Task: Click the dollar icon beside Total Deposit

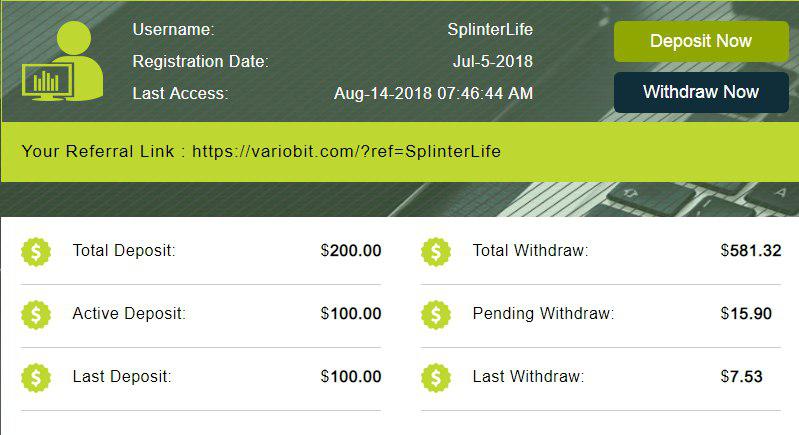Action: 36,251
